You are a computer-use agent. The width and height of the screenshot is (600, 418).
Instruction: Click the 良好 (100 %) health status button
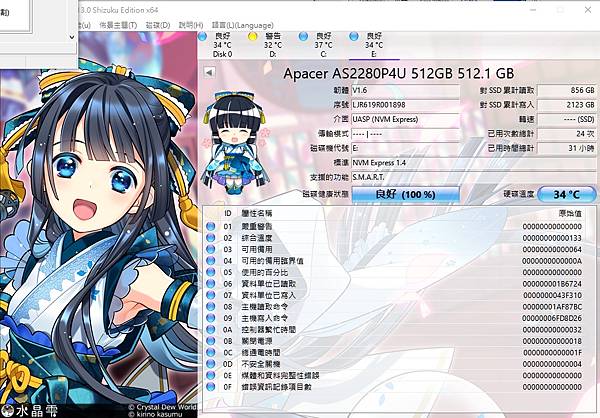point(405,194)
